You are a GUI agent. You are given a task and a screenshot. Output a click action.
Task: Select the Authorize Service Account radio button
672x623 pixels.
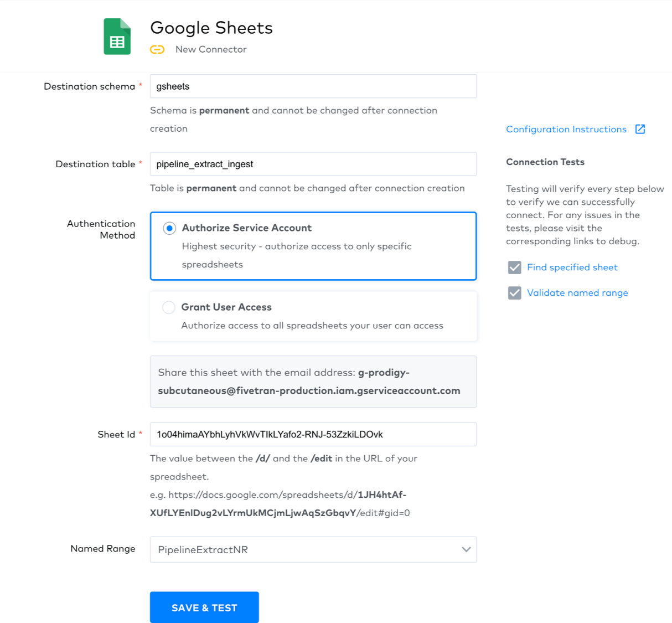(169, 228)
